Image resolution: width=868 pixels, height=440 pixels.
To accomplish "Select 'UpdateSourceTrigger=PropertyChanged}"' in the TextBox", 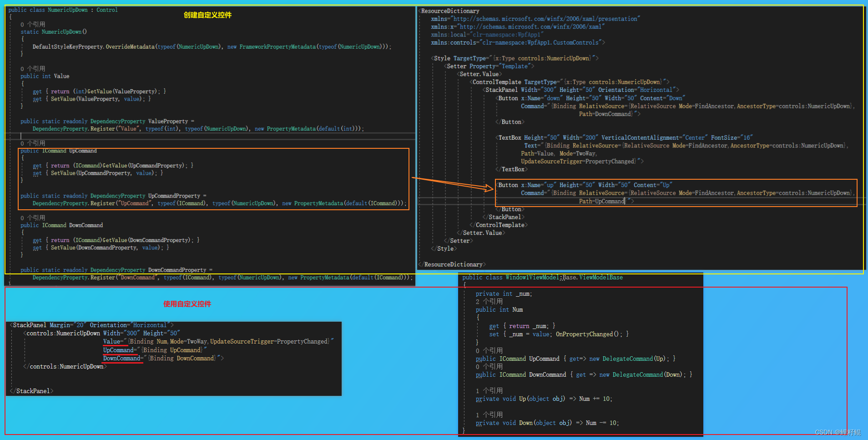I will click(582, 162).
